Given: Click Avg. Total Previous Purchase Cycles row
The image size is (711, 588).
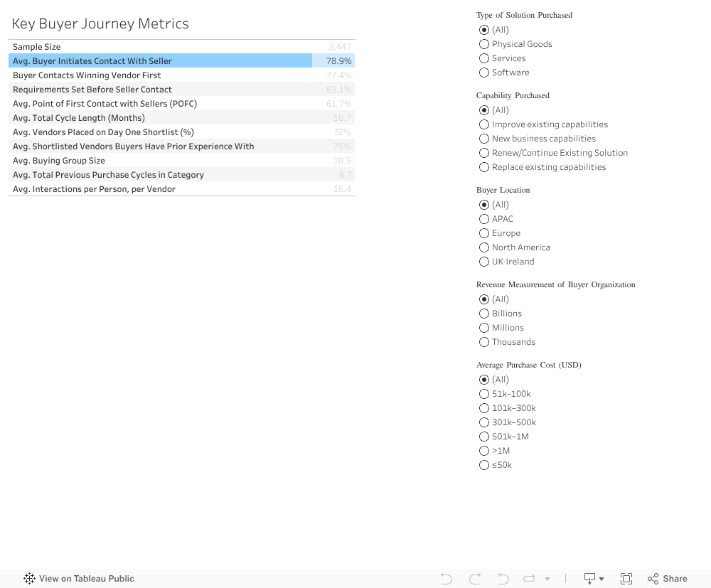Looking at the screenshot, I should pos(160,174).
